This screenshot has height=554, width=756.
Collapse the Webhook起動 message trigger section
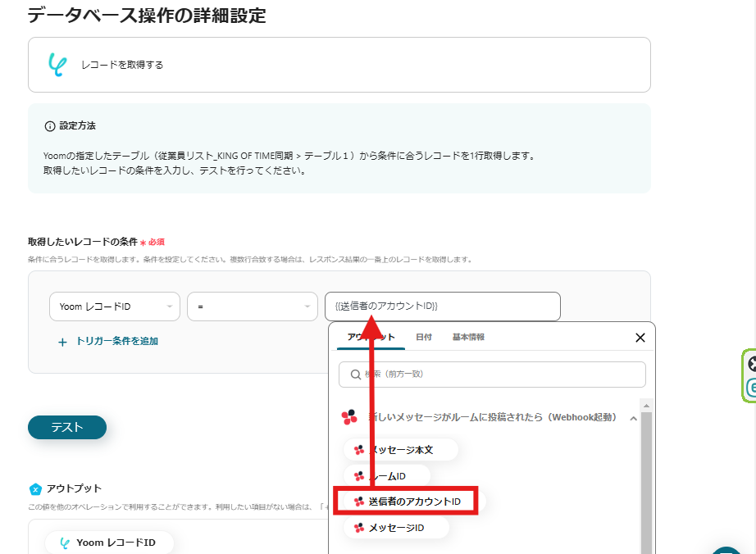634,418
